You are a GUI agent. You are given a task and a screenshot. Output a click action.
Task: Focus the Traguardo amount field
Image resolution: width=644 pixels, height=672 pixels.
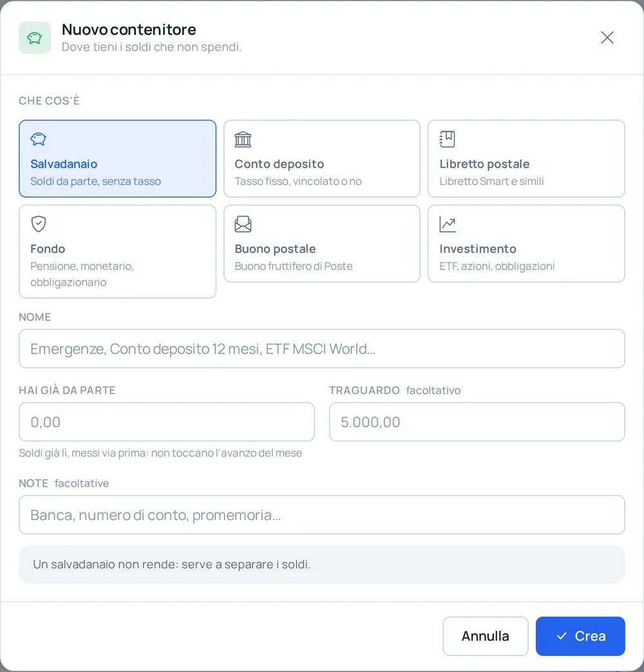click(477, 422)
